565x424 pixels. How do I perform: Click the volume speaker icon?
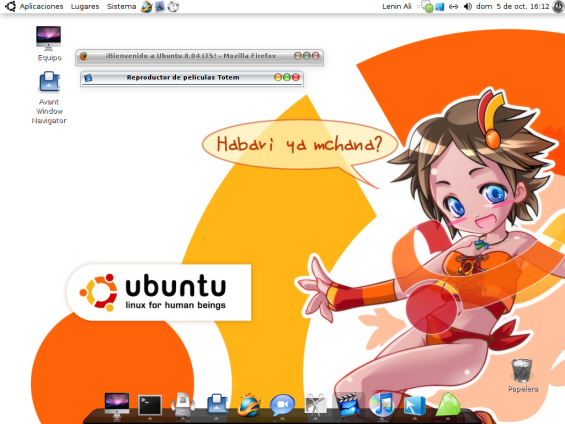[468, 6]
